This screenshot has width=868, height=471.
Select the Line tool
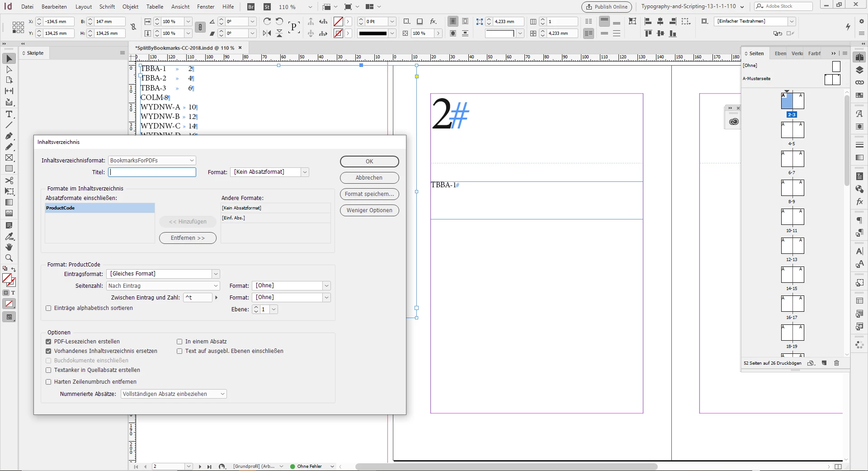pyautogui.click(x=9, y=125)
